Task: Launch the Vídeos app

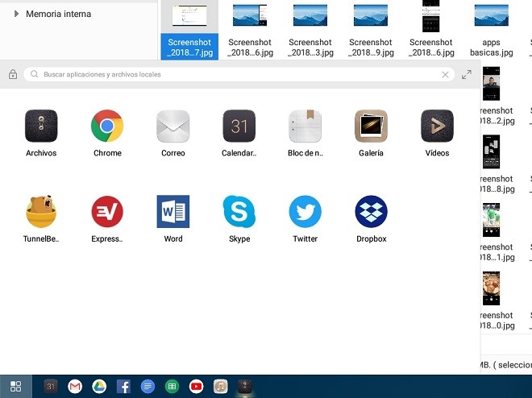Action: click(437, 126)
